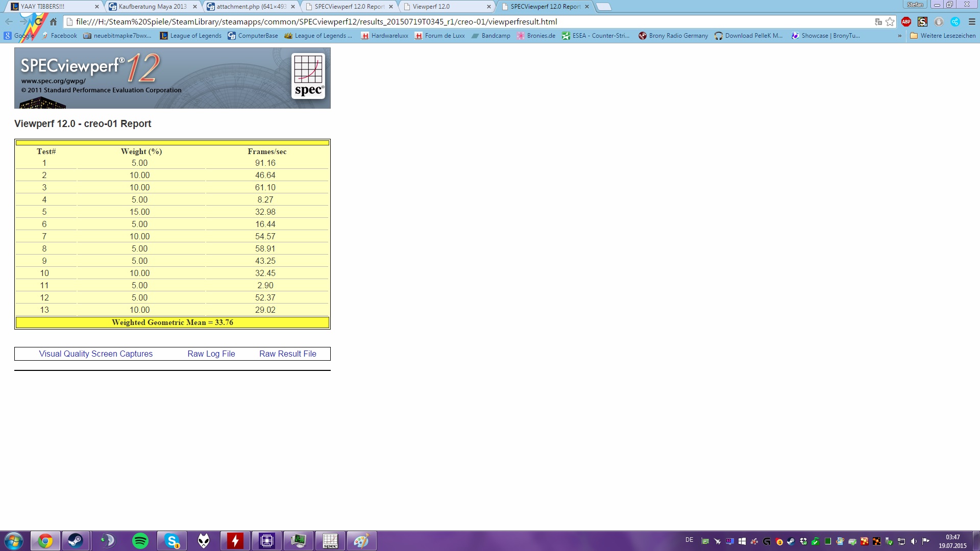Click the Dropbox tray icon
This screenshot has width=980, height=551.
pyautogui.click(x=803, y=541)
